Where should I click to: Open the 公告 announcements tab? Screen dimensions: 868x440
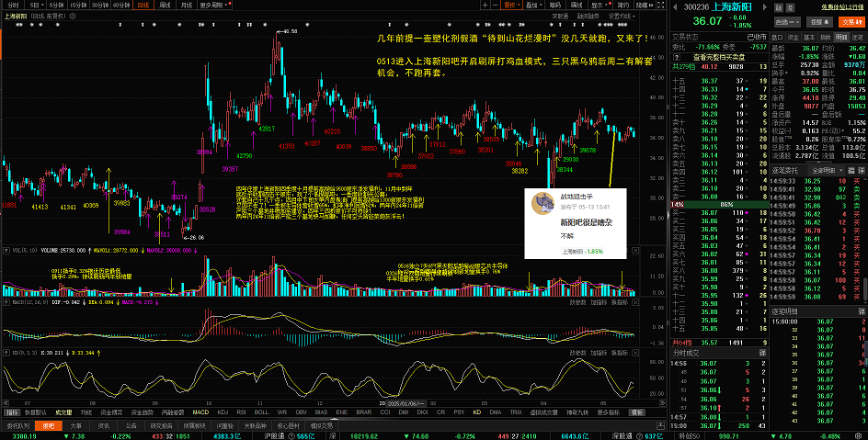point(131,425)
